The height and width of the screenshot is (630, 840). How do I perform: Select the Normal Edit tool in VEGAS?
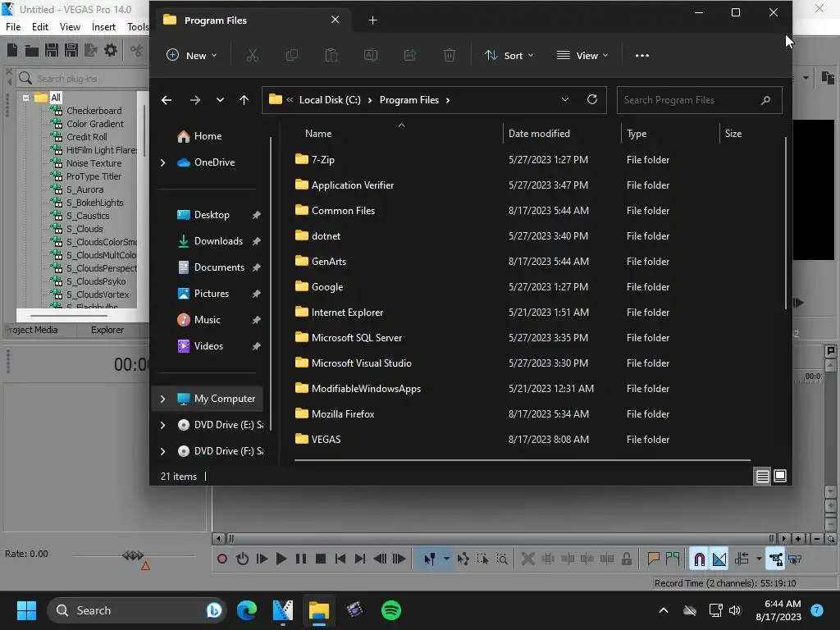pyautogui.click(x=429, y=559)
